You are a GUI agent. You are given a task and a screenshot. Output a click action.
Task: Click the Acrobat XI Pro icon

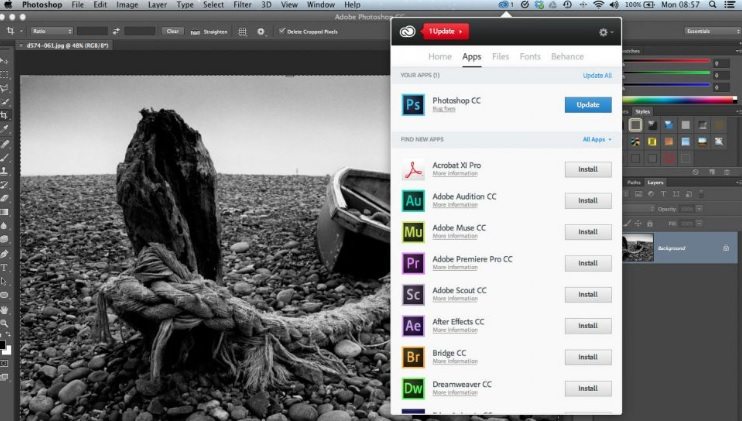tap(413, 169)
